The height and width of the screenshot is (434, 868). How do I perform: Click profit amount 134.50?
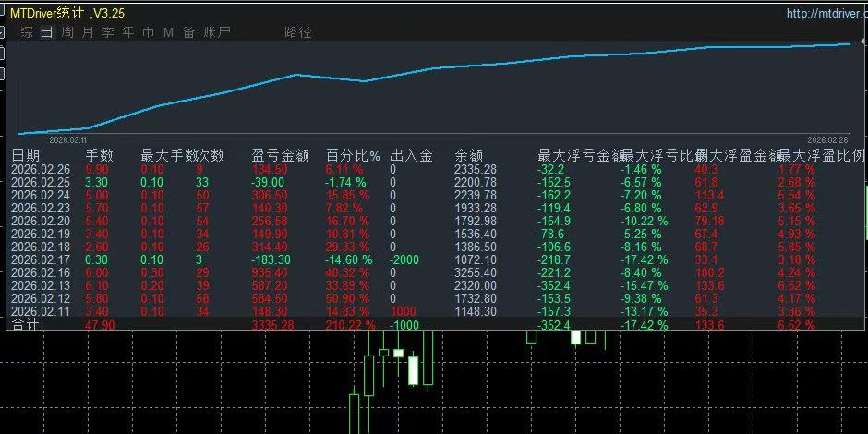pos(271,169)
